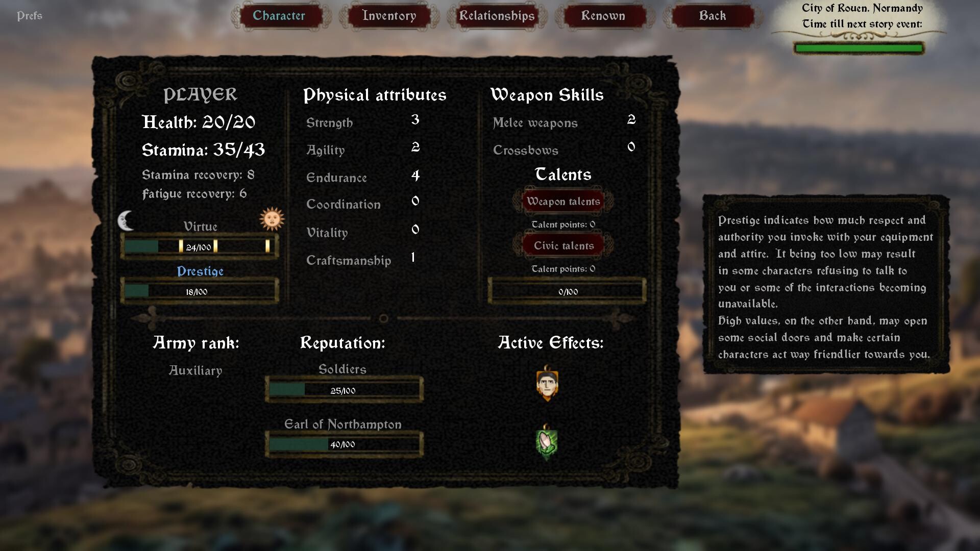Viewport: 980px width, 551px height.
Task: Click the Prestige 18/100 bar
Action: 199,291
